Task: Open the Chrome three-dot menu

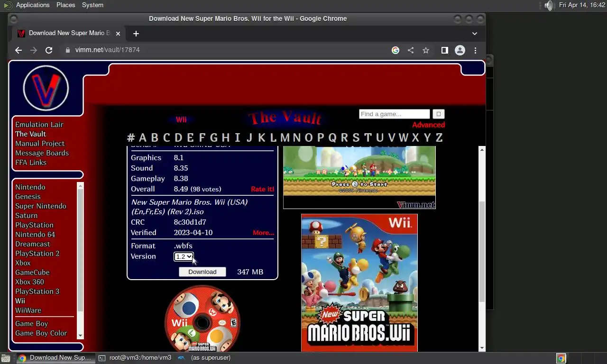Action: click(x=475, y=50)
